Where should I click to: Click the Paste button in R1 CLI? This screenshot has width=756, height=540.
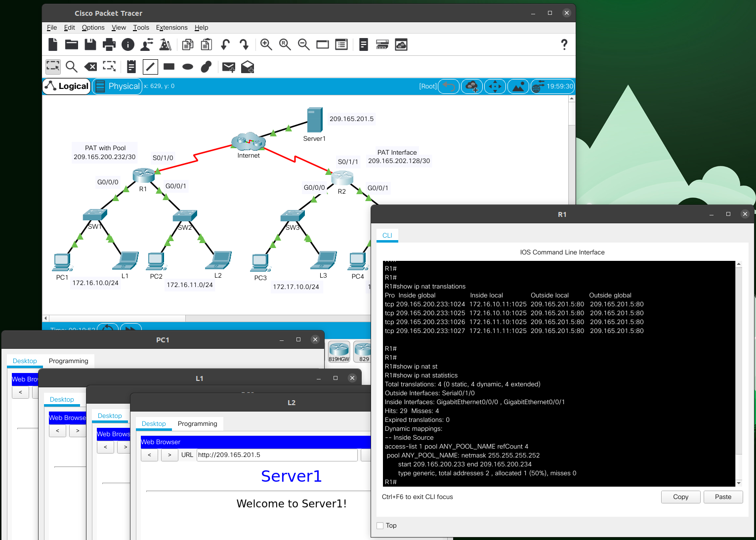pyautogui.click(x=723, y=497)
